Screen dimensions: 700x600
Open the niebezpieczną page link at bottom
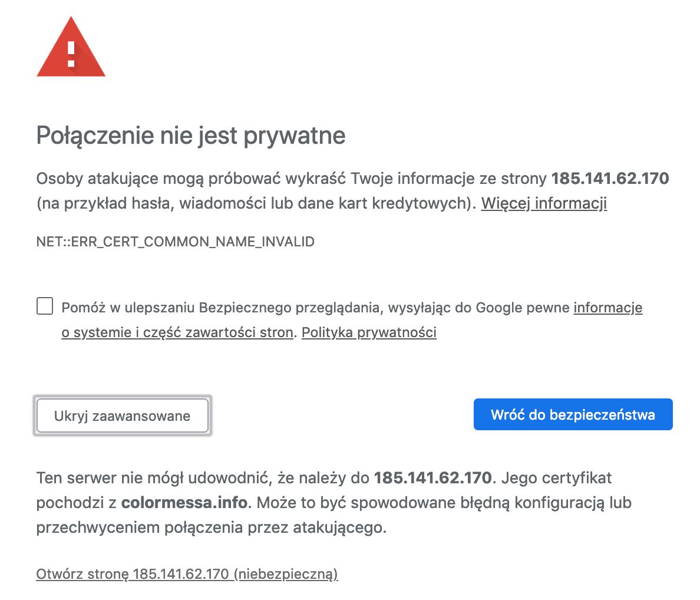click(287, 573)
